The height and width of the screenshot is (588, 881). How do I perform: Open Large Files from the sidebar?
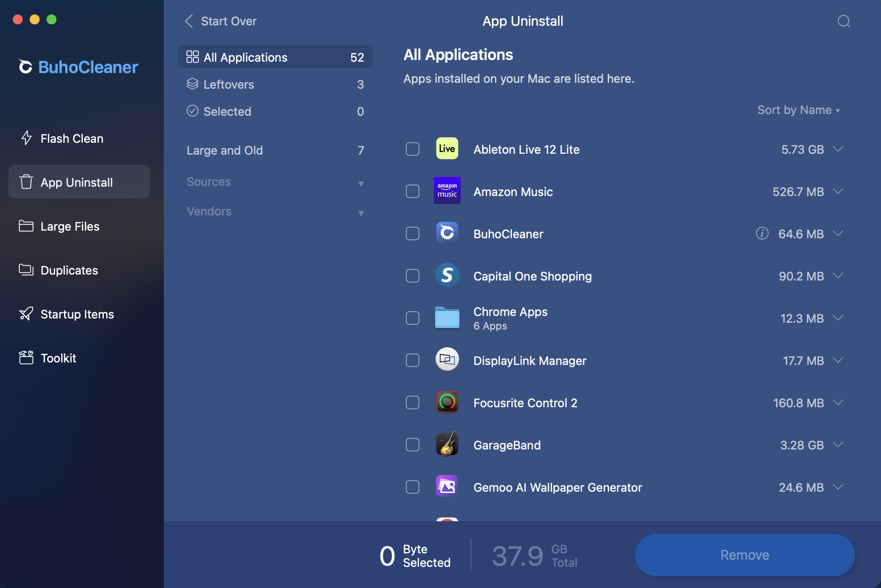pyautogui.click(x=70, y=226)
